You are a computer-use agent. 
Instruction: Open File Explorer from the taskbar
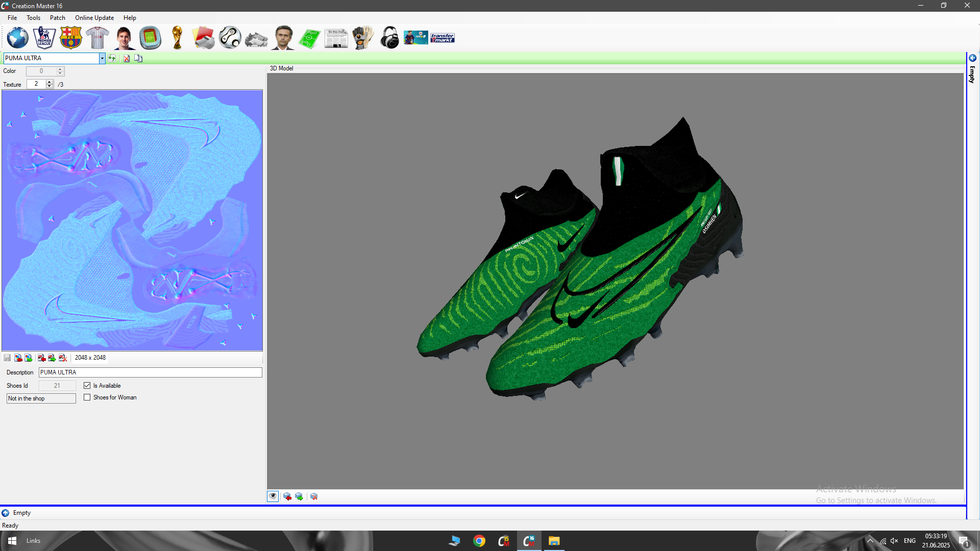554,541
